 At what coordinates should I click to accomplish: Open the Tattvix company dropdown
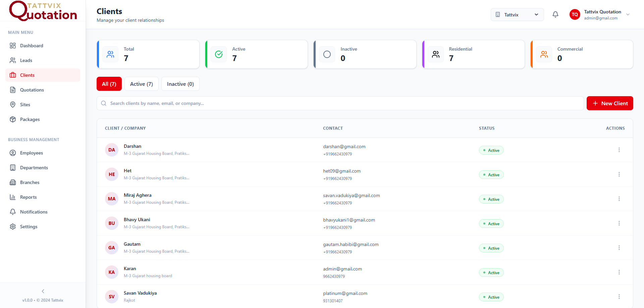[517, 14]
